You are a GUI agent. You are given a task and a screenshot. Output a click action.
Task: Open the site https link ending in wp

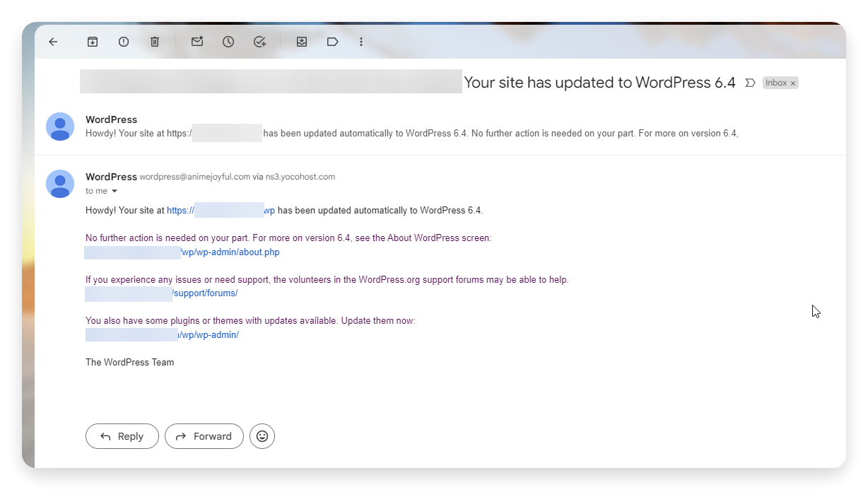pos(221,210)
